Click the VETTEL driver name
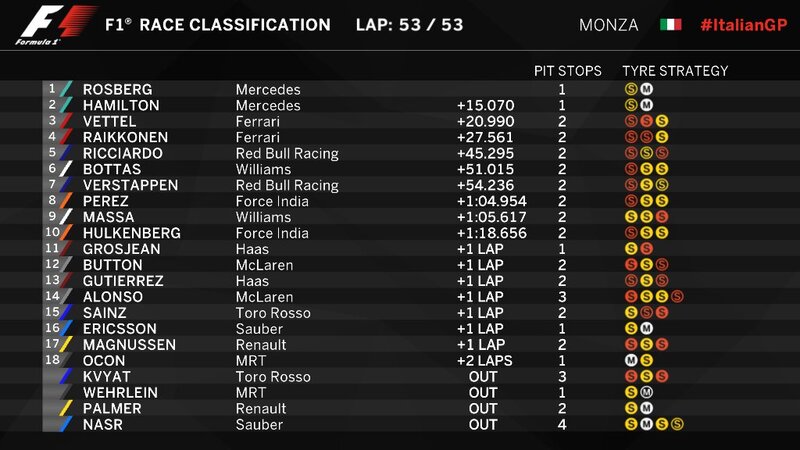The width and height of the screenshot is (800, 450). click(111, 121)
